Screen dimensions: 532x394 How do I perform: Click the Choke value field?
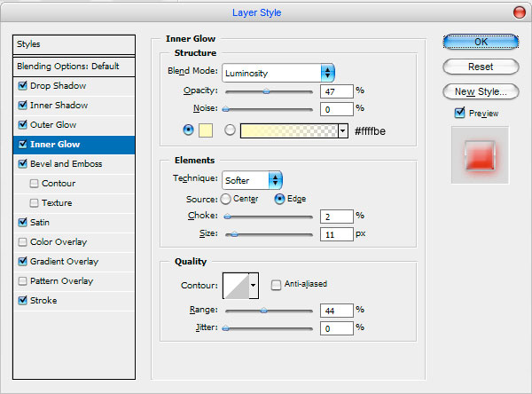pos(337,217)
